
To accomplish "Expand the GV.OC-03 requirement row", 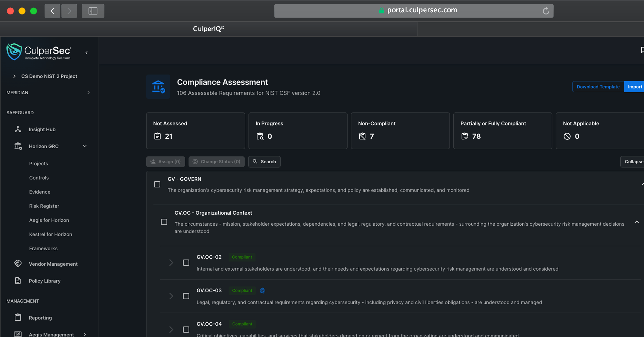I will (x=171, y=296).
